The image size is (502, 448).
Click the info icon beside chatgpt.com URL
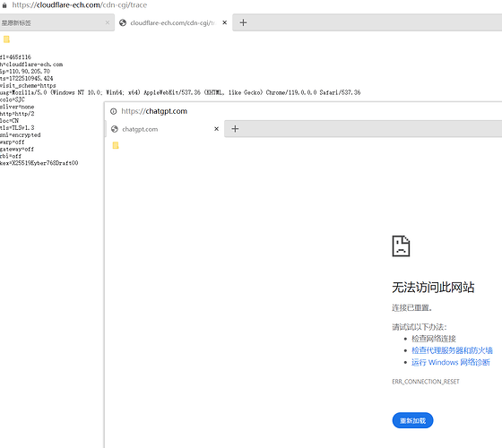pyautogui.click(x=113, y=111)
